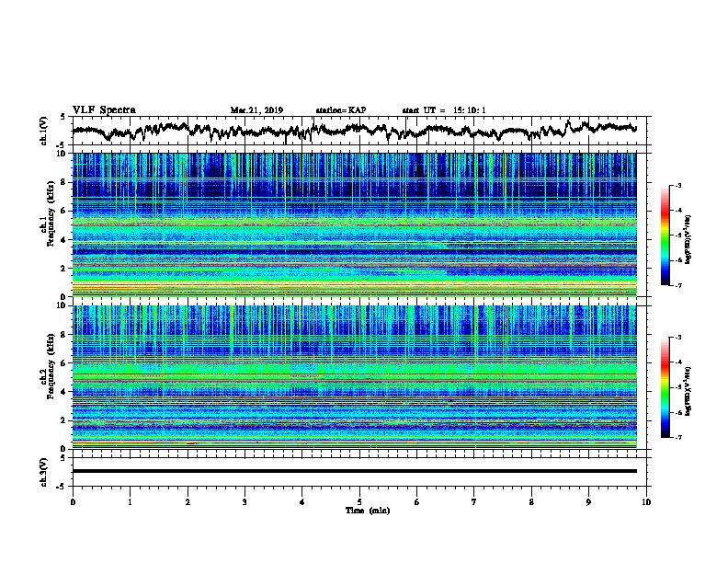Click the 6 kHz tick label on ch.1 spectrogram
The image size is (728, 563).
[65, 211]
